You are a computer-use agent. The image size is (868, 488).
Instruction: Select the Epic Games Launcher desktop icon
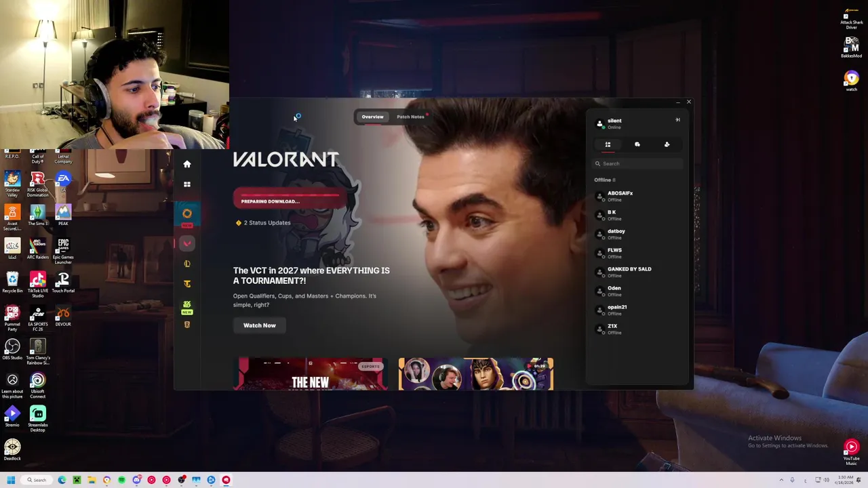63,251
